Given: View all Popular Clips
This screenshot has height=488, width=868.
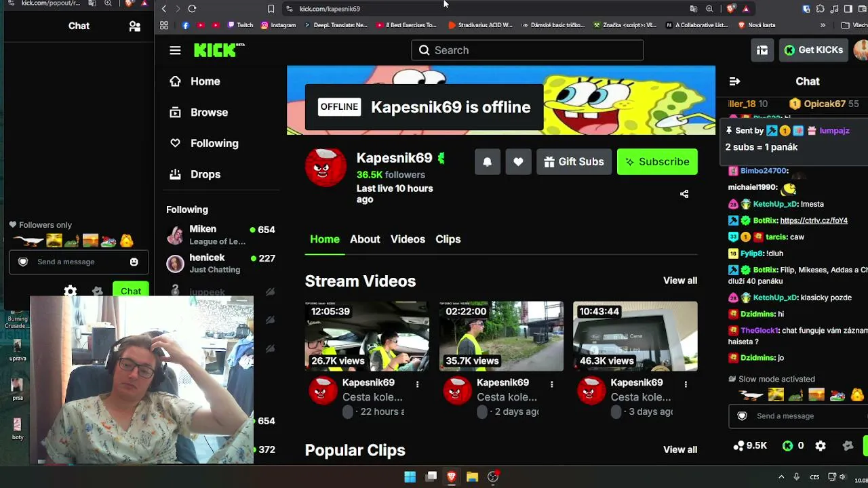Looking at the screenshot, I should click(680, 449).
